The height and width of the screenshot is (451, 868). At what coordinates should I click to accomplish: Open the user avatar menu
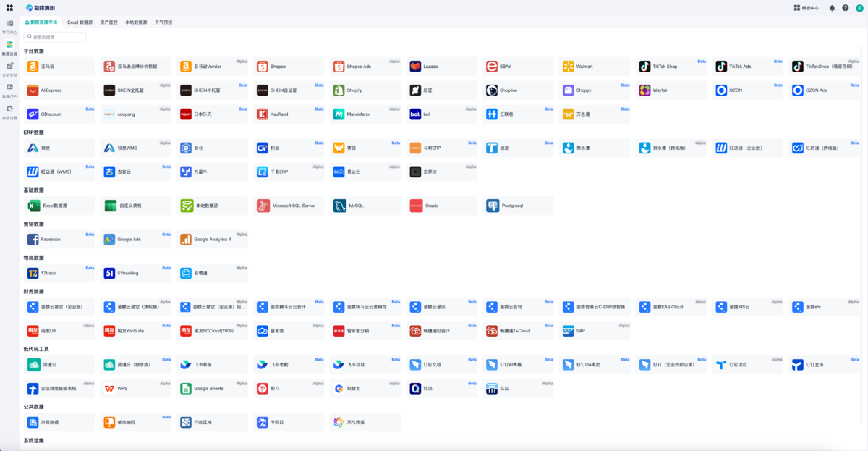click(x=859, y=8)
